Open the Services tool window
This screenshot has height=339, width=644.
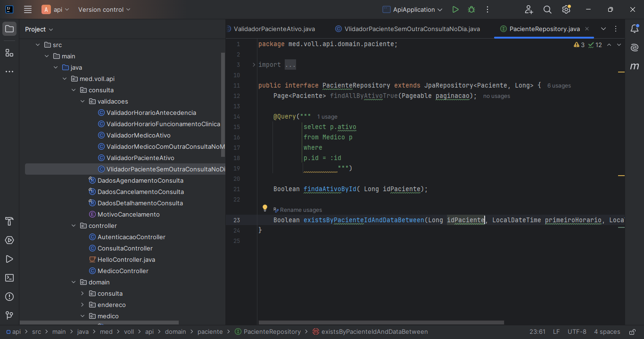(9, 240)
